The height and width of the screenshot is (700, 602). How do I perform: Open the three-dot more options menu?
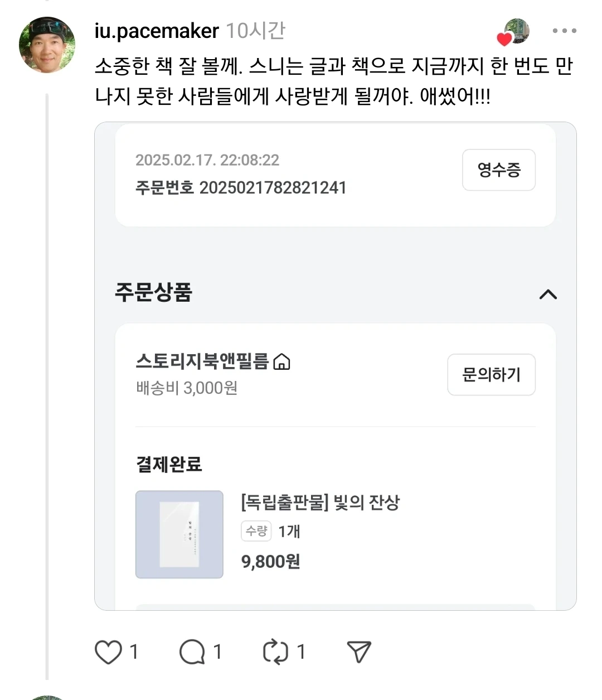(x=564, y=31)
